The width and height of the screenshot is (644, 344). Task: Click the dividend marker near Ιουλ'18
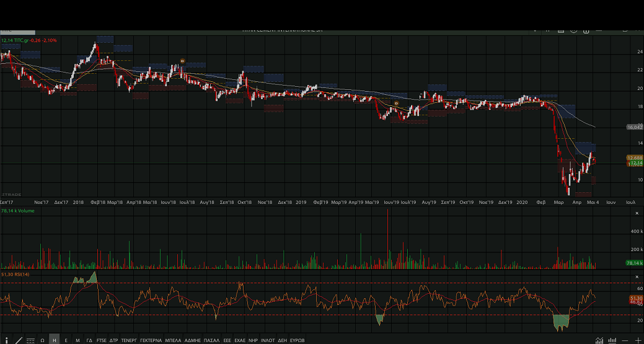tap(182, 61)
